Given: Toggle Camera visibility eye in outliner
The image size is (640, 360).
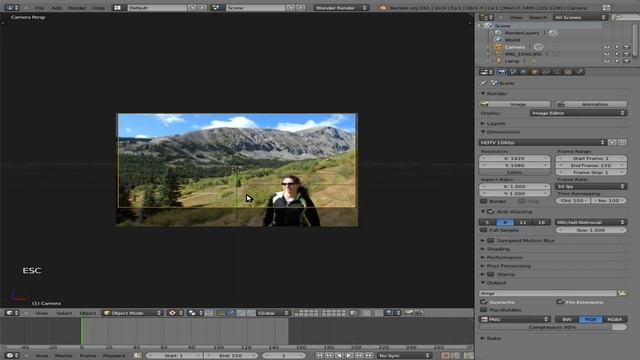Looking at the screenshot, I should pyautogui.click(x=607, y=47).
